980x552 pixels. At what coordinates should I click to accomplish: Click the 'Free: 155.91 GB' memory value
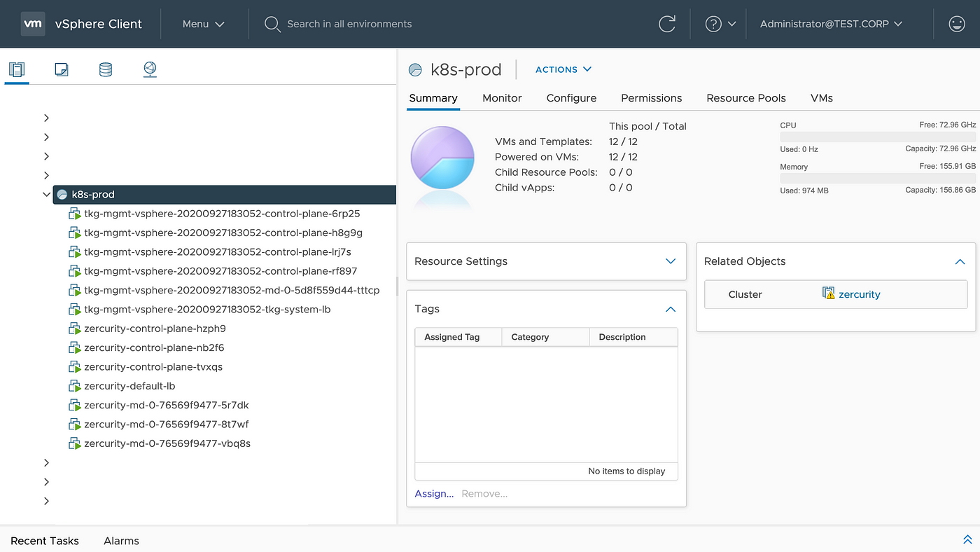pyautogui.click(x=948, y=167)
